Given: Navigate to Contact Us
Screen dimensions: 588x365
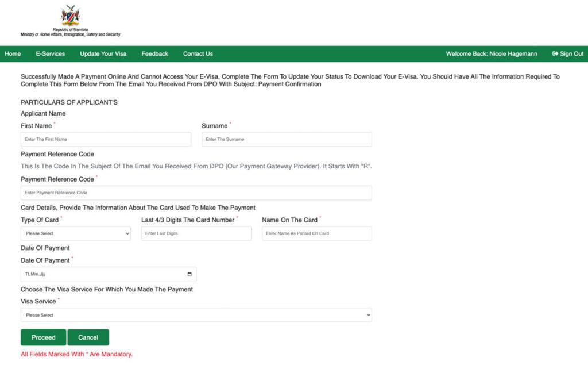Looking at the screenshot, I should [198, 53].
